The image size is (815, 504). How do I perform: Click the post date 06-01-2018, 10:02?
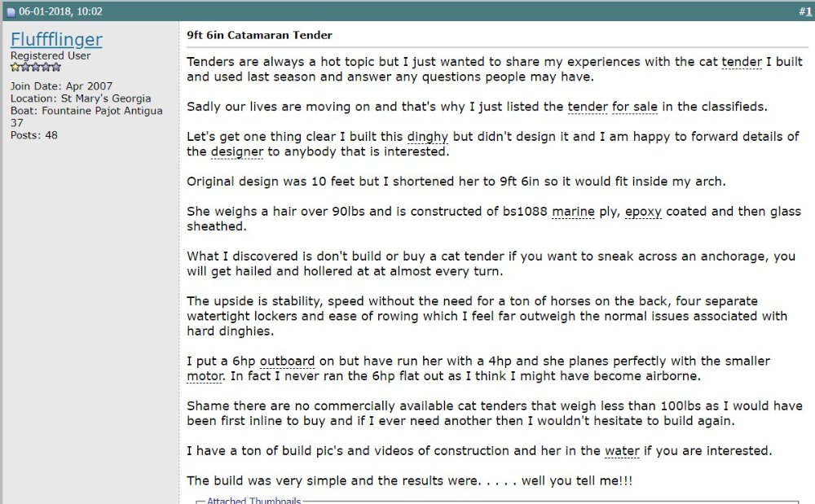[61, 11]
